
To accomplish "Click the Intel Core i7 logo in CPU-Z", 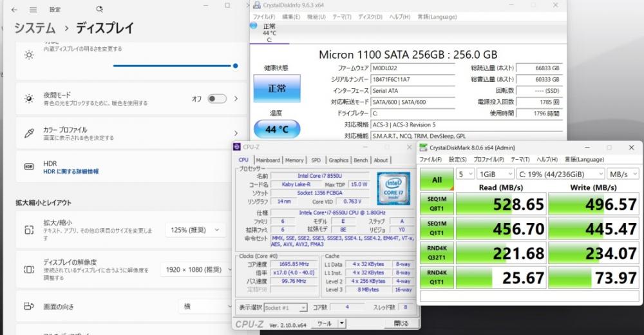I will click(393, 188).
